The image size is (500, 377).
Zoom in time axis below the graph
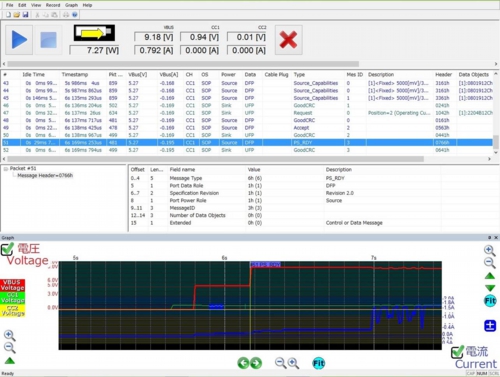point(293,363)
